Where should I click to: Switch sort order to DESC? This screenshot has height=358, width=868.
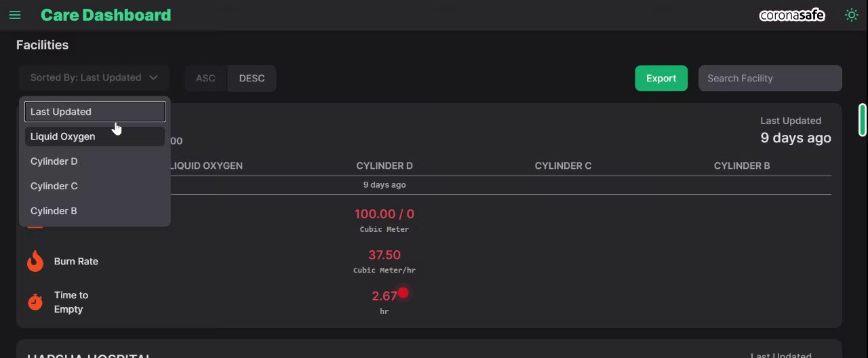(x=252, y=78)
